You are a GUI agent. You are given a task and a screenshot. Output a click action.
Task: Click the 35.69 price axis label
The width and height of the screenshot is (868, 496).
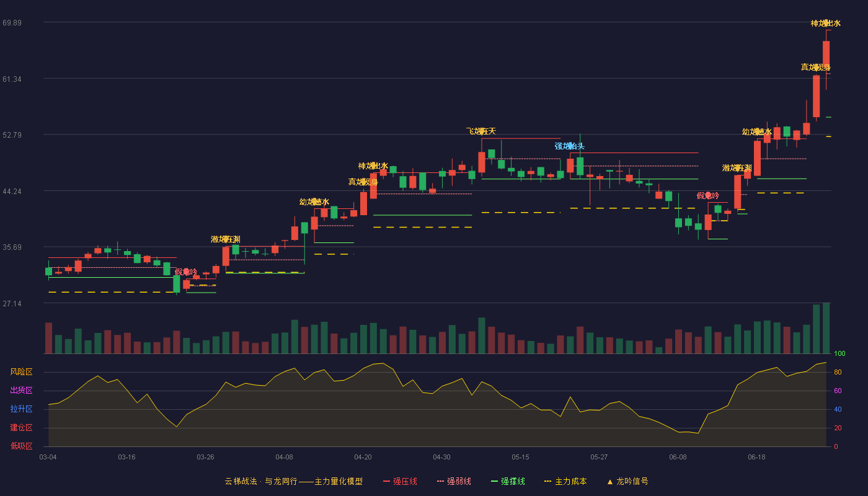12,247
